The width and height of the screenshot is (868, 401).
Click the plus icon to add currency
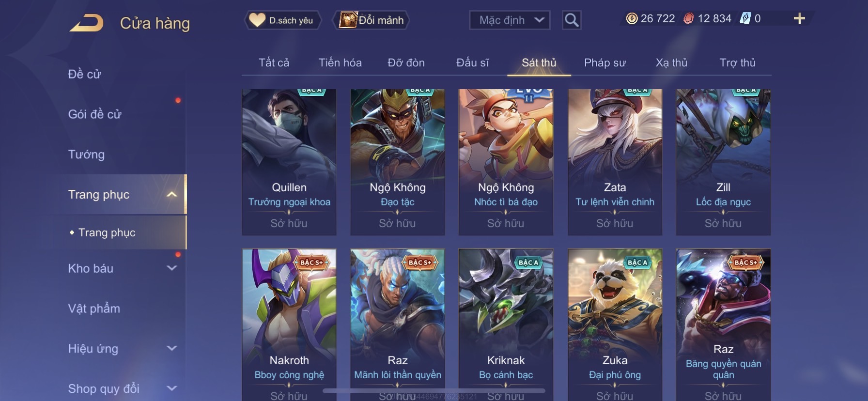point(799,18)
